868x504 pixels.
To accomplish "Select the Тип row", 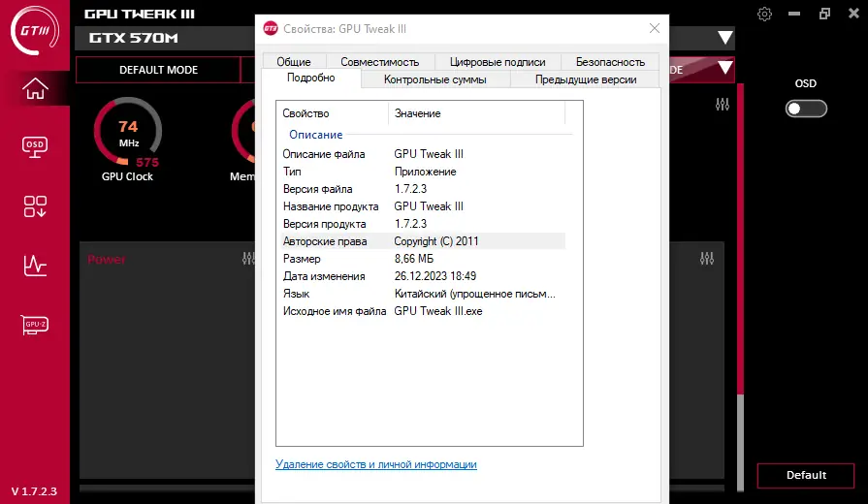I will coord(424,172).
